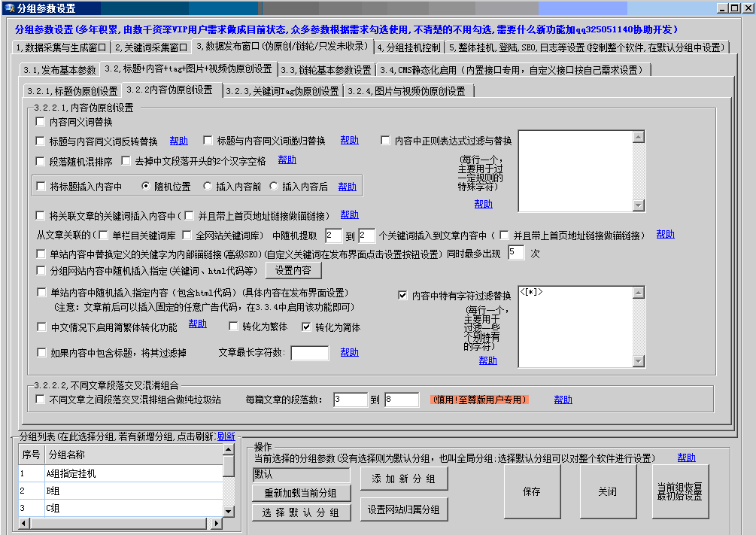Enable 内容同义词替换 checkbox

41,122
